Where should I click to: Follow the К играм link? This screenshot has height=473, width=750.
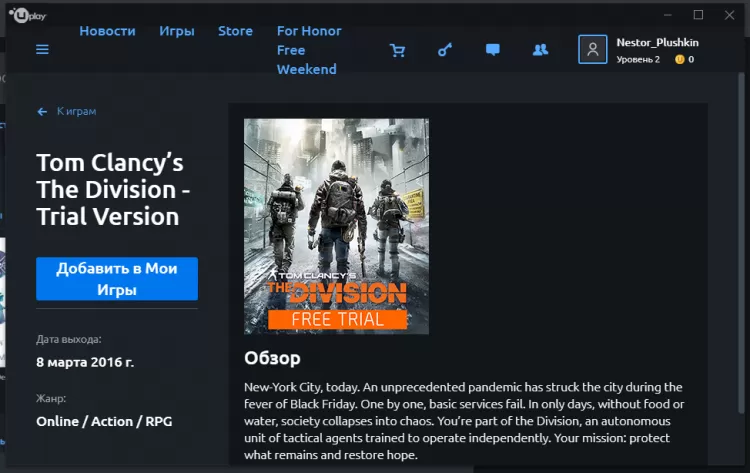77,111
